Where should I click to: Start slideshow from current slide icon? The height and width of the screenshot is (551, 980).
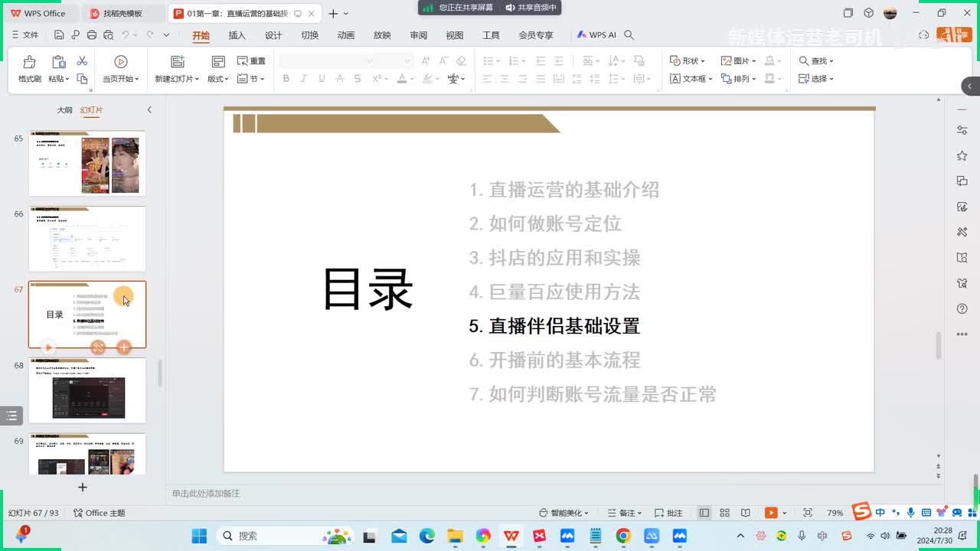(x=120, y=62)
